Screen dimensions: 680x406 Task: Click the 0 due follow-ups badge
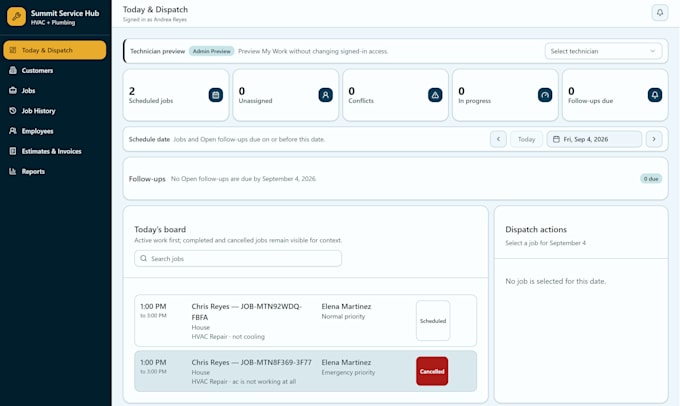tap(651, 179)
